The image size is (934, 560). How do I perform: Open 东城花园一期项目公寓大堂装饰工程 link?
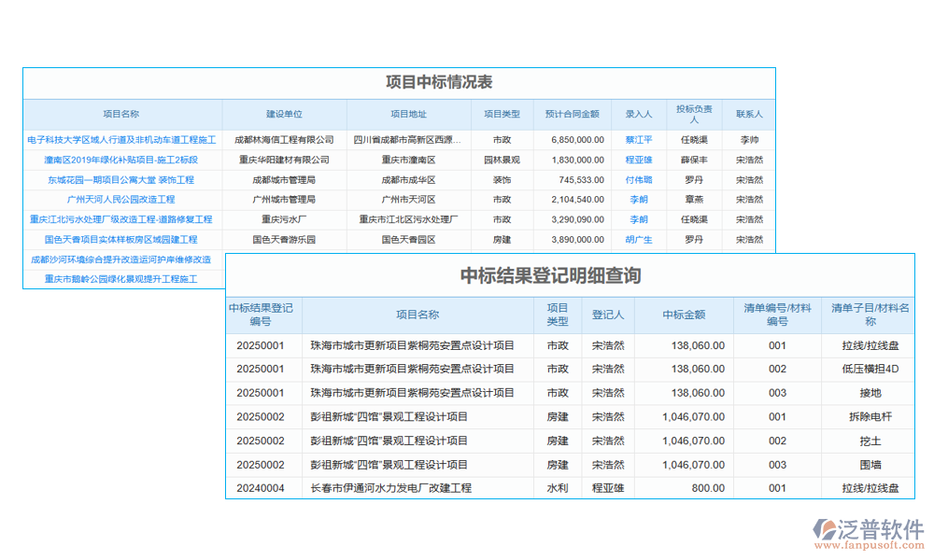pyautogui.click(x=121, y=179)
